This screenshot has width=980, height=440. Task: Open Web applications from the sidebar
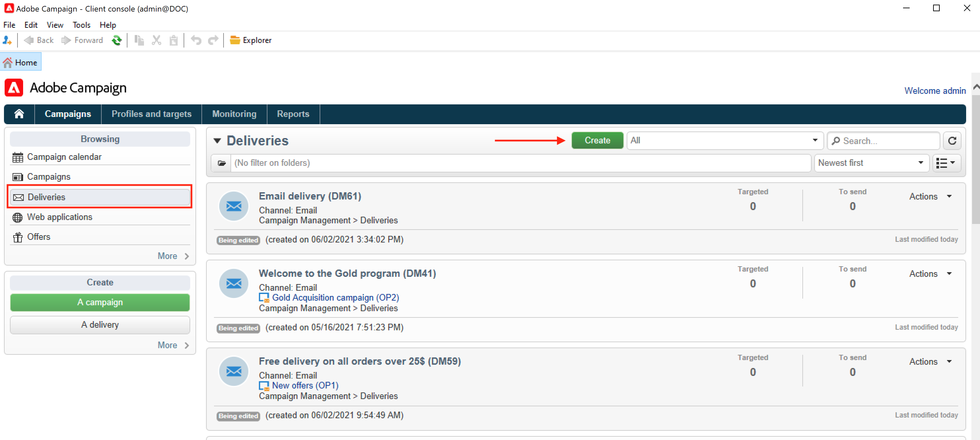[59, 217]
